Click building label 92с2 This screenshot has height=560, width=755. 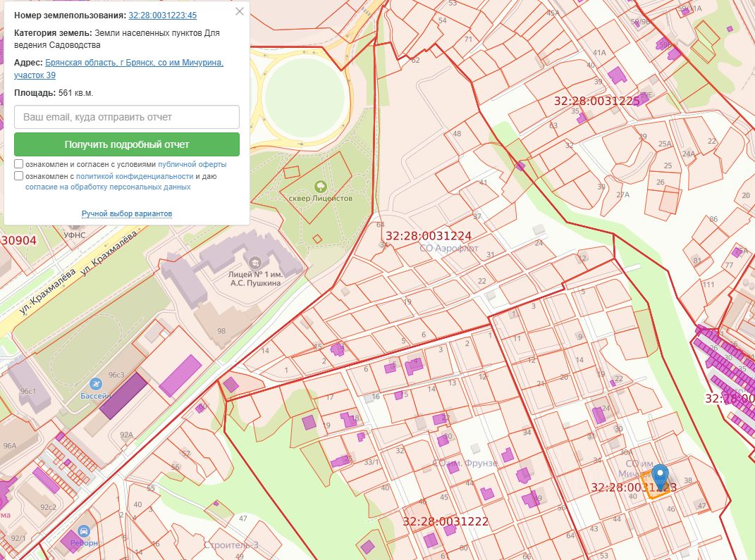click(x=48, y=507)
